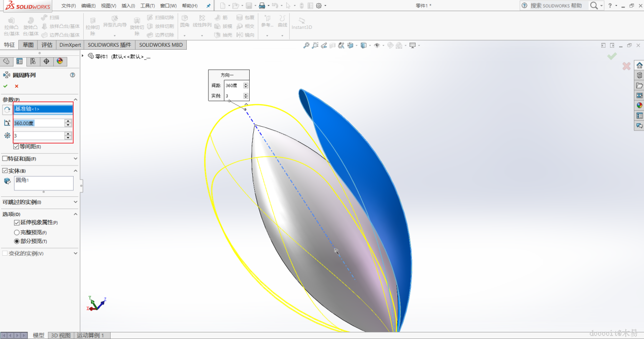Increase instance count in left panel spinner
The image size is (644, 339).
click(68, 133)
